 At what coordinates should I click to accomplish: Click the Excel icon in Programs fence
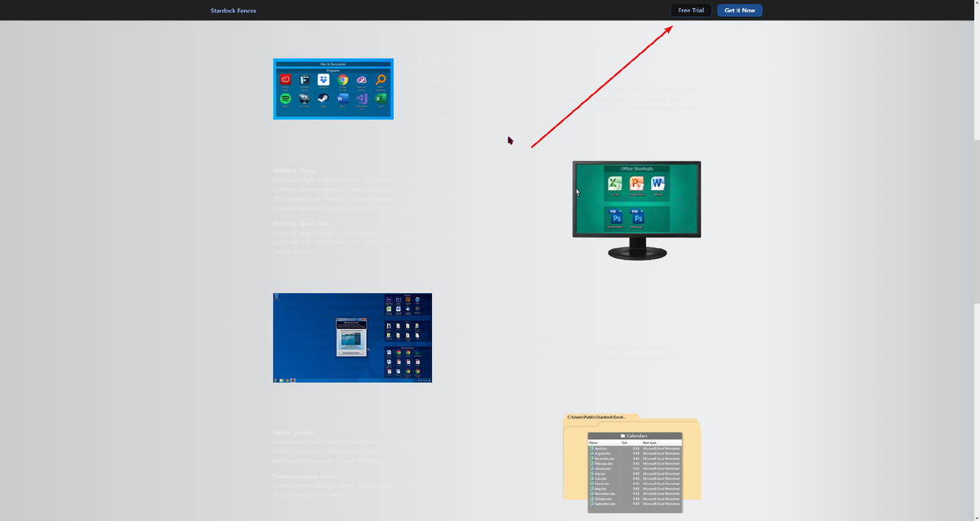[381, 98]
